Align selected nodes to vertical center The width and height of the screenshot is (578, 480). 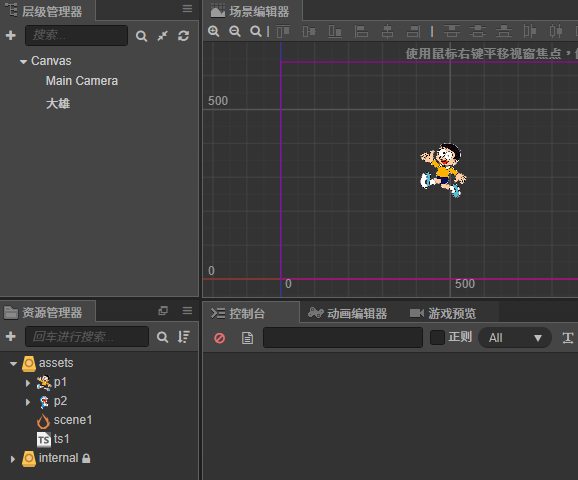coord(309,31)
